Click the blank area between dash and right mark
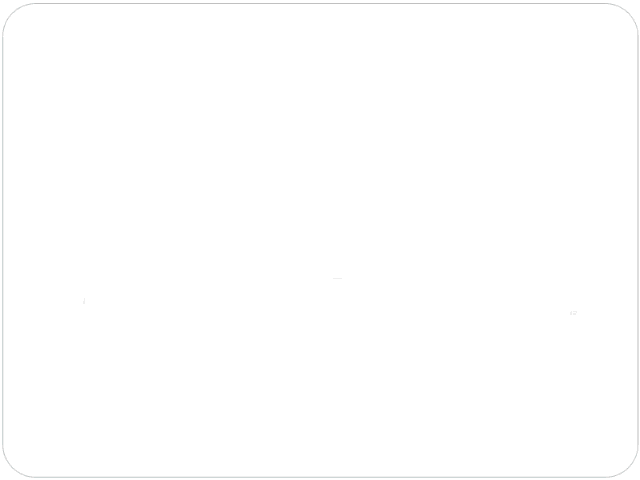This screenshot has width=640, height=480. tap(455, 296)
